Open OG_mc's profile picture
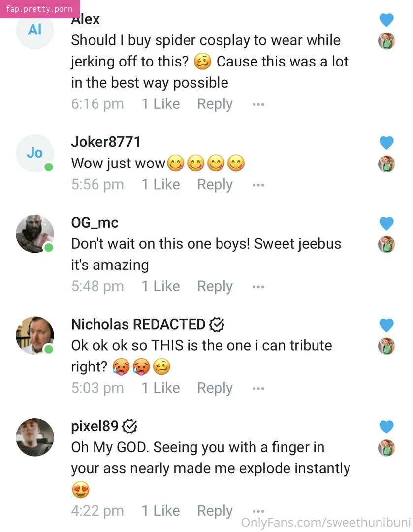Screen dimensions: 413x532 click(x=35, y=233)
